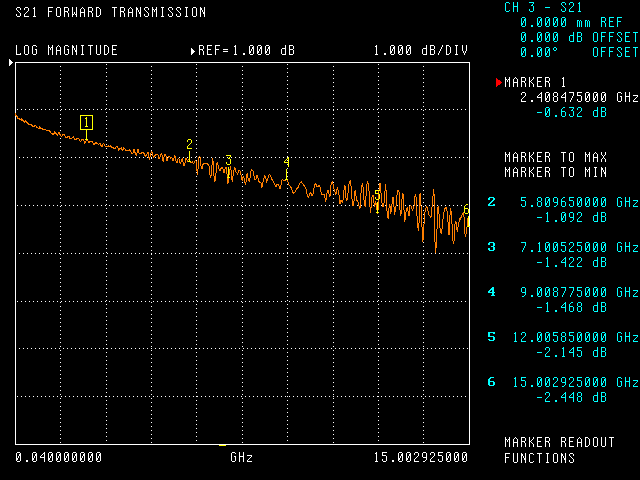Click the reference line pointer at left graph edge
Image resolution: width=640 pixels, height=480 pixels.
(11, 63)
